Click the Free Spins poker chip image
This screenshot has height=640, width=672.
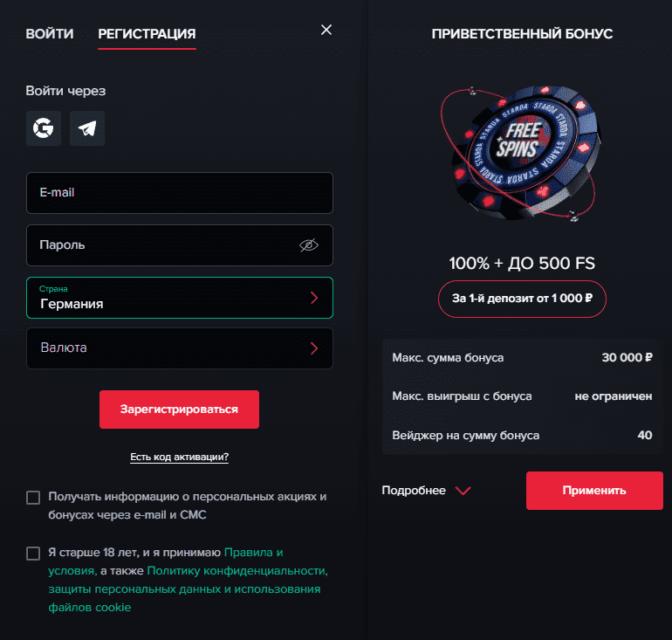click(522, 154)
